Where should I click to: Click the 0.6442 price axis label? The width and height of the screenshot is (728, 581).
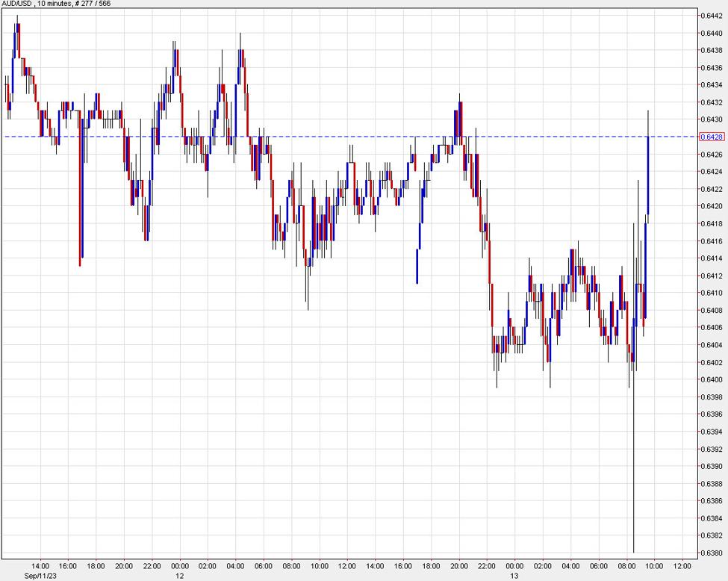point(711,15)
